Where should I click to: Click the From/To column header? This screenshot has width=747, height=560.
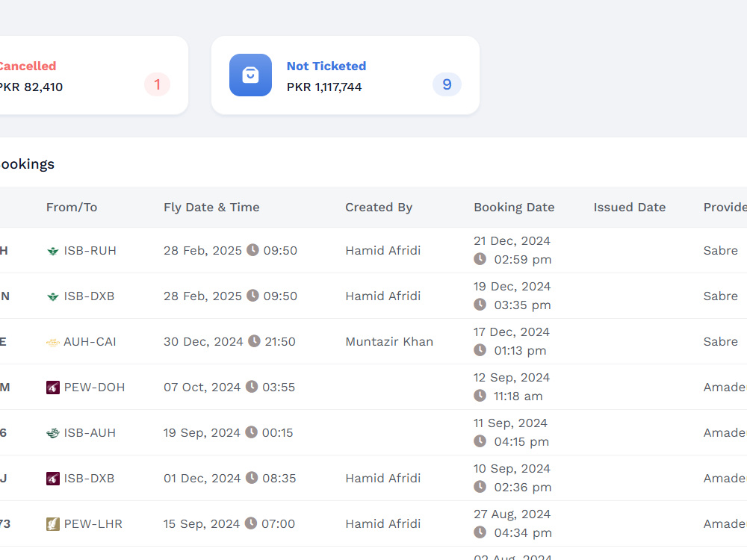coord(72,207)
